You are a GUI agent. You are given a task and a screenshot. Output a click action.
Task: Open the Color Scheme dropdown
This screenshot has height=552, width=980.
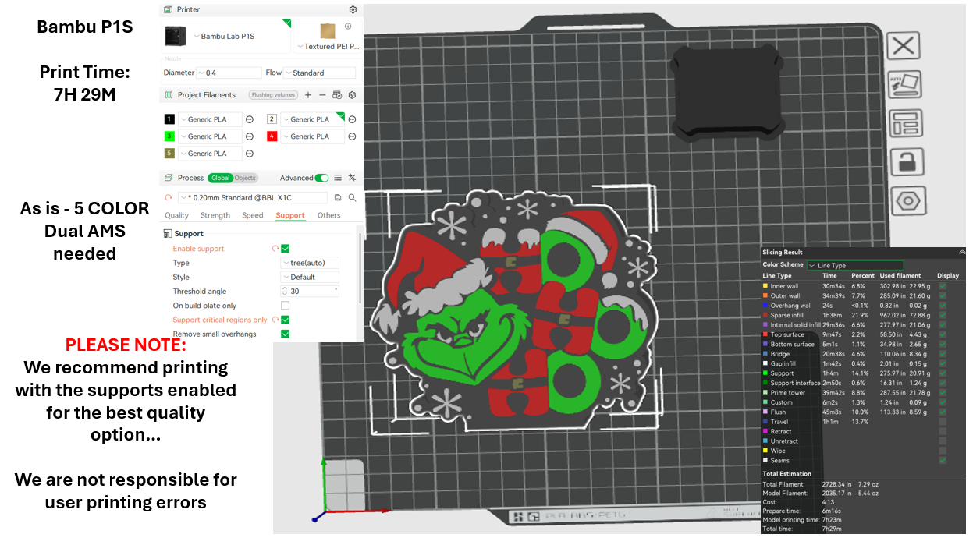pos(855,265)
